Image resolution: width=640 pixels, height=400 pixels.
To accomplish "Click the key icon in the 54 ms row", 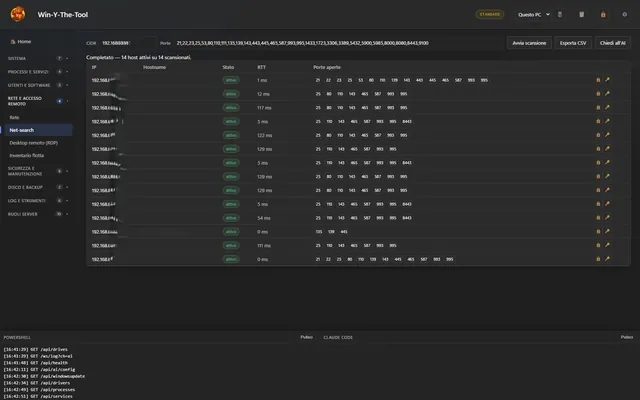I will coord(607,218).
